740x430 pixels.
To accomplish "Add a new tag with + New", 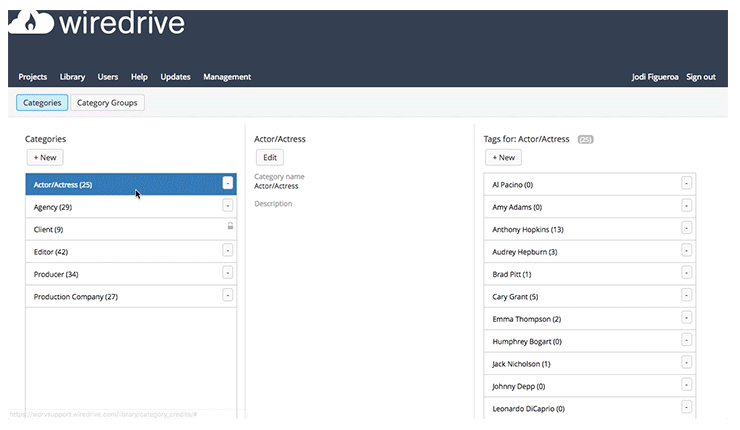I will pyautogui.click(x=504, y=158).
